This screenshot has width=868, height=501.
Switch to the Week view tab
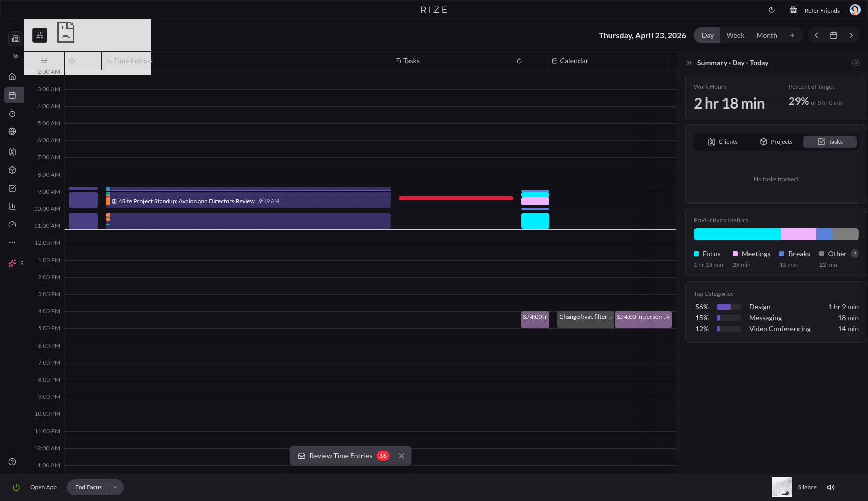(735, 35)
